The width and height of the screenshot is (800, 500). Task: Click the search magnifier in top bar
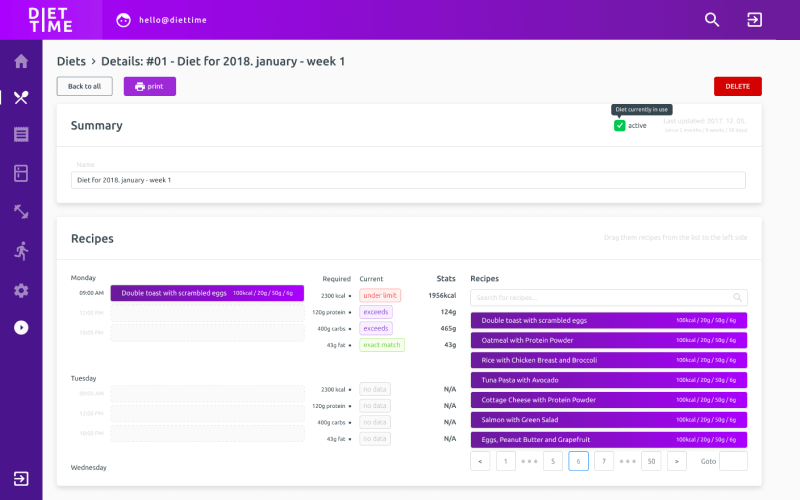[x=712, y=20]
